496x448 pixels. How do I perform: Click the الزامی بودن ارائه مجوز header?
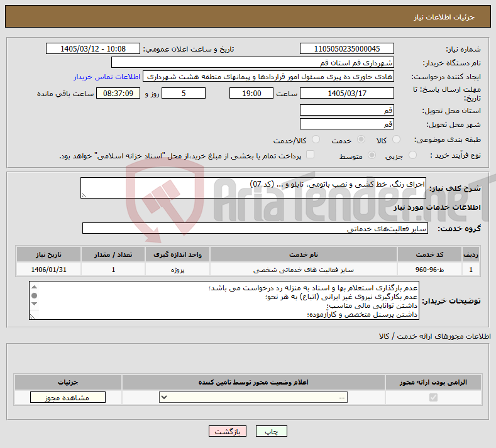433,382
